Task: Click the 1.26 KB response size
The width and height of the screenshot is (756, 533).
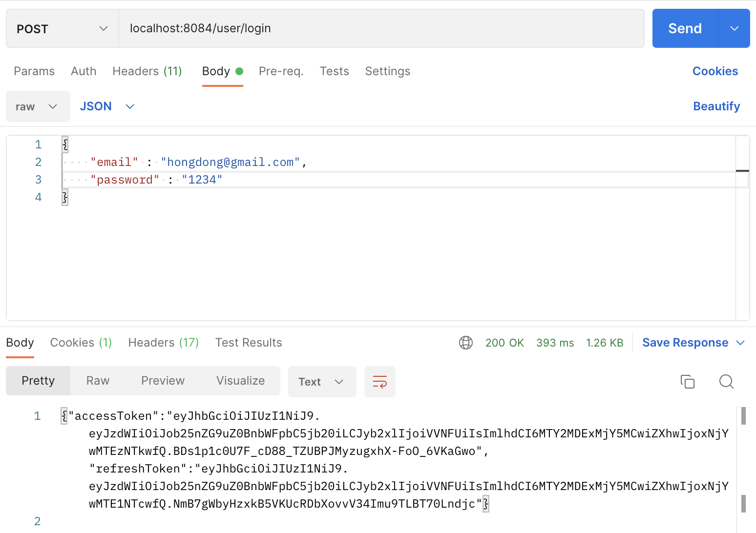Action: [605, 343]
